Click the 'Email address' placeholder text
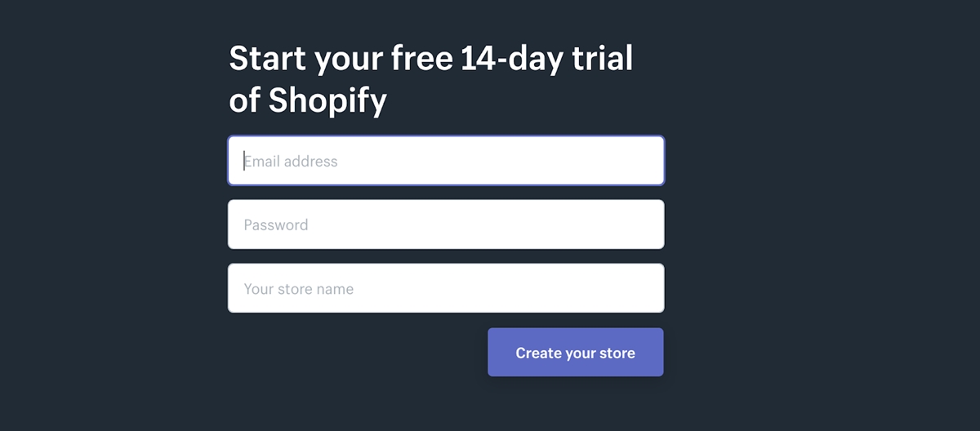980x431 pixels. pos(291,162)
